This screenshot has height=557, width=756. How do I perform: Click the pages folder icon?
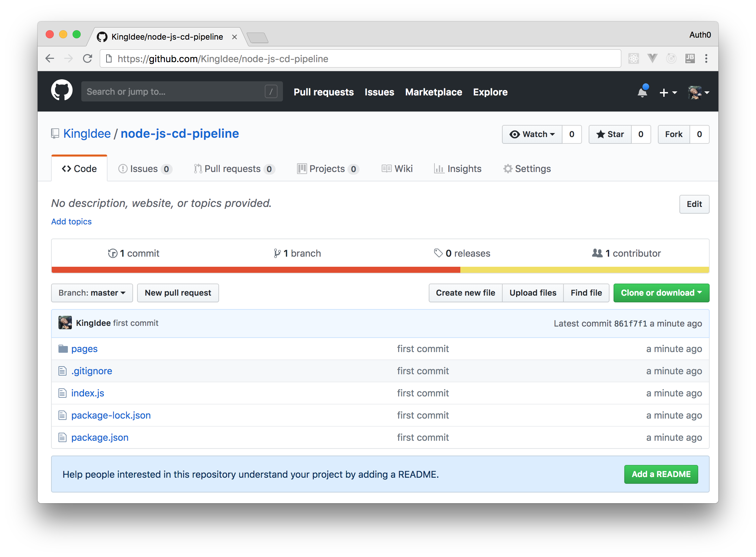pos(63,349)
